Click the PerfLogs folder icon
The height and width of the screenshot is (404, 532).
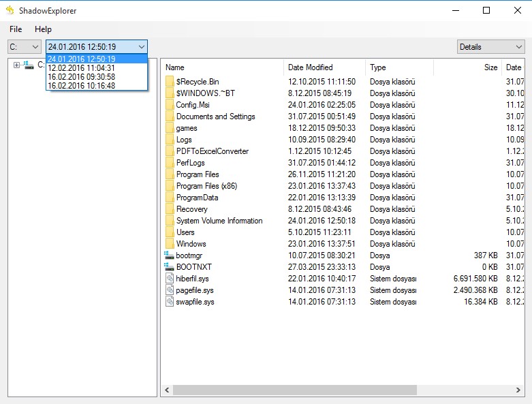coord(170,163)
